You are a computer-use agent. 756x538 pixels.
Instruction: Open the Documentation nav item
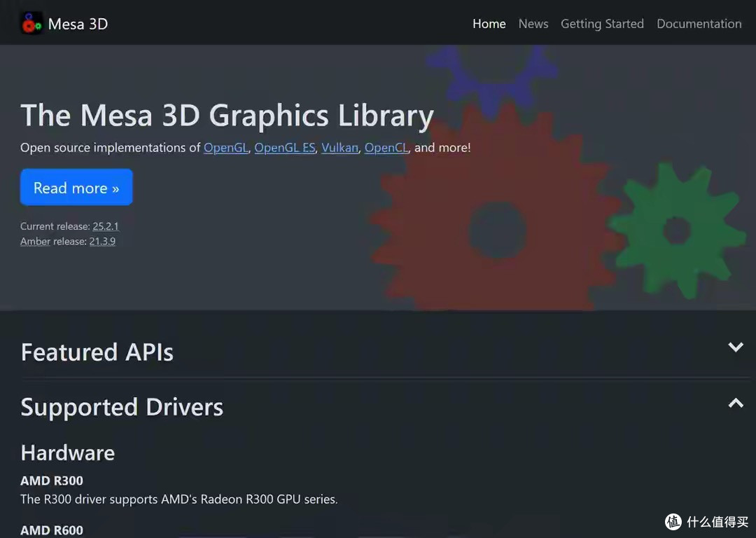pos(699,24)
